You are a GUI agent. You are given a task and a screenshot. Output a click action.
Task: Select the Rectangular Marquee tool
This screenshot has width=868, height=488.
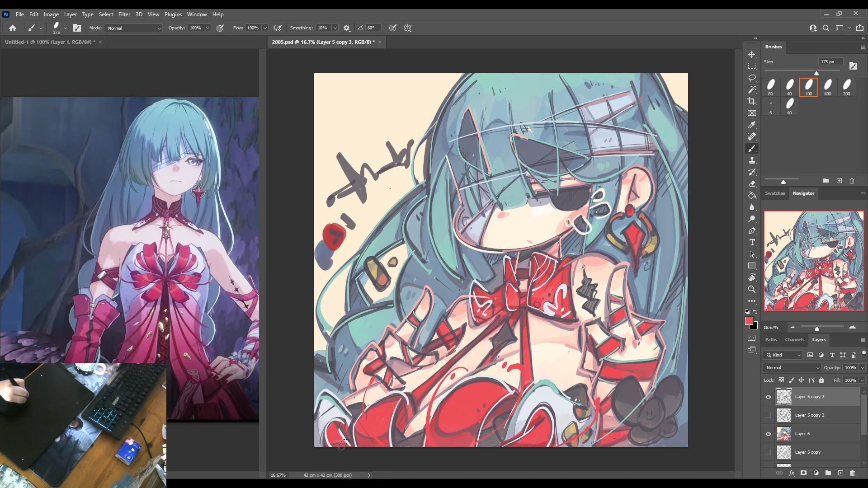[752, 66]
